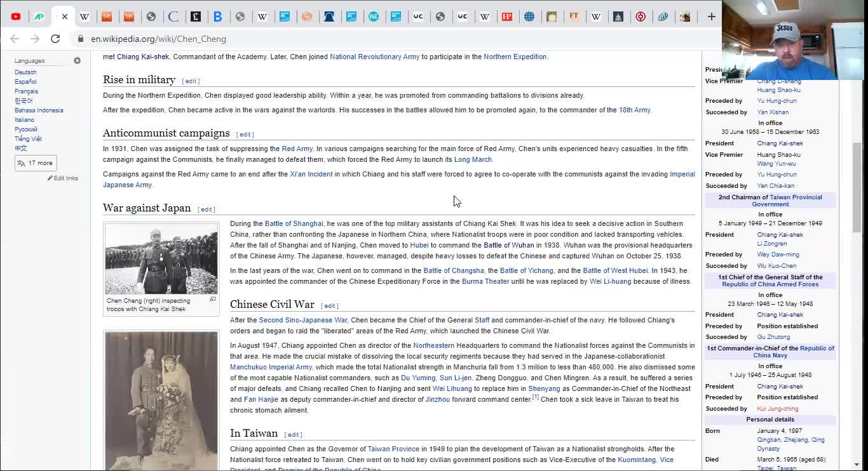Open the tab with black L favicon
The width and height of the screenshot is (868, 471).
196,17
